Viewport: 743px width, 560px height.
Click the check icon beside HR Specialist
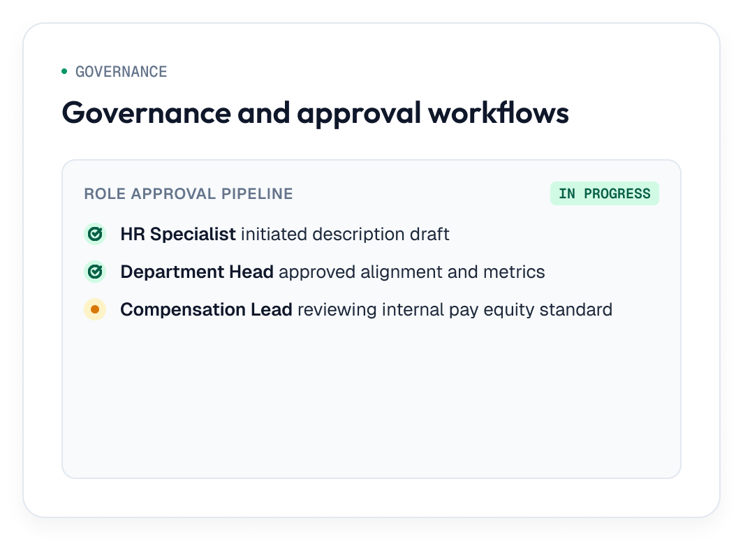[95, 234]
